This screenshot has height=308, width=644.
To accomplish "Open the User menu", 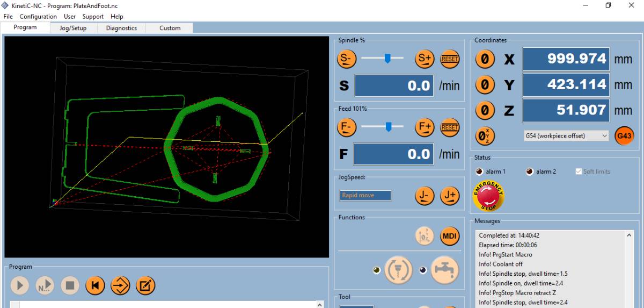I will coord(70,17).
